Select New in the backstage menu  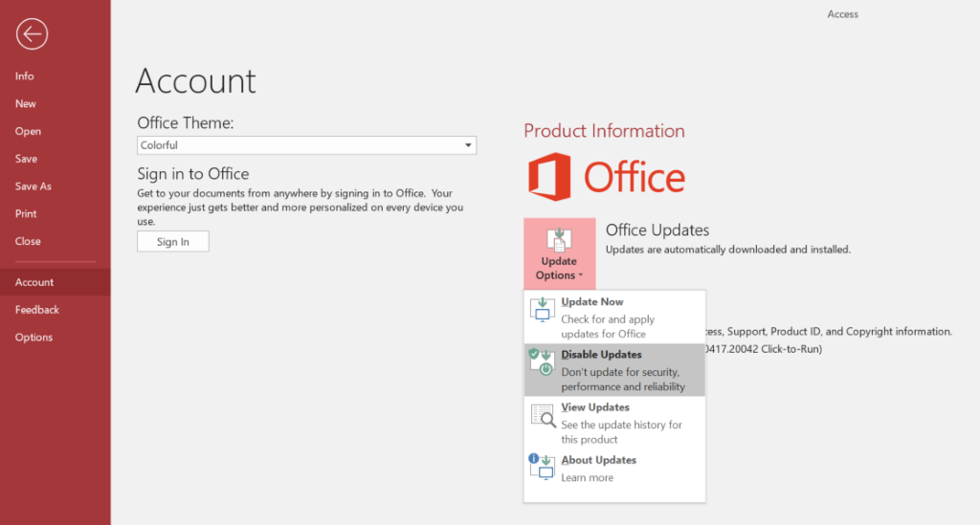click(26, 103)
